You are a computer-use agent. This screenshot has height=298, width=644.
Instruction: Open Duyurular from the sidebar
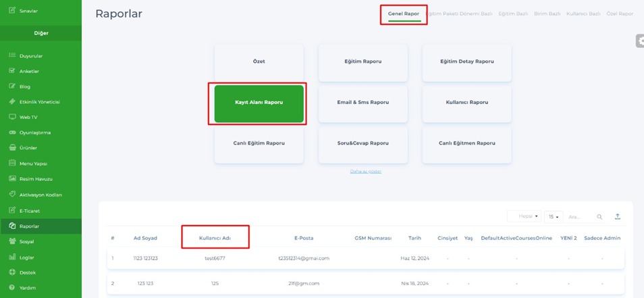[30, 56]
